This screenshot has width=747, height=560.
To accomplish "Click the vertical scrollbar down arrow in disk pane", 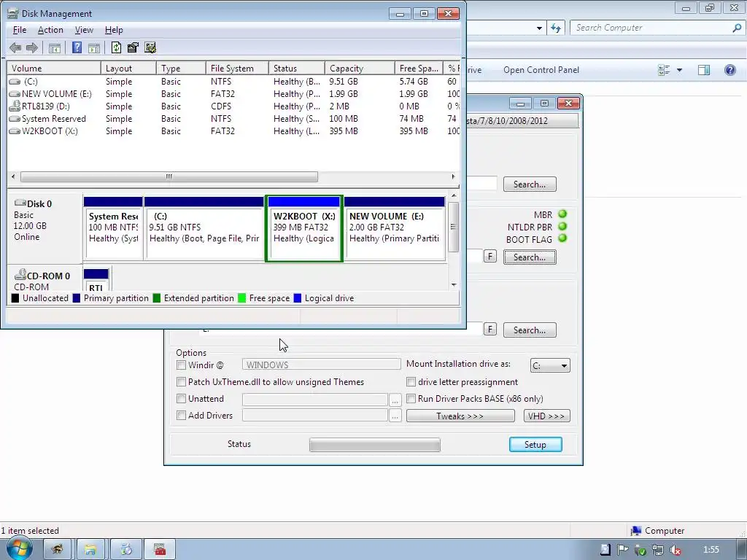I will click(x=454, y=285).
